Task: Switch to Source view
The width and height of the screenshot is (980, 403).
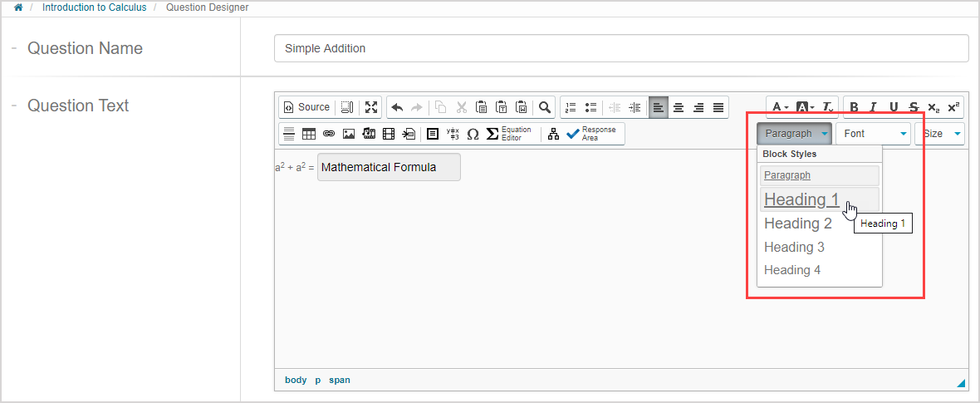Action: coord(306,107)
